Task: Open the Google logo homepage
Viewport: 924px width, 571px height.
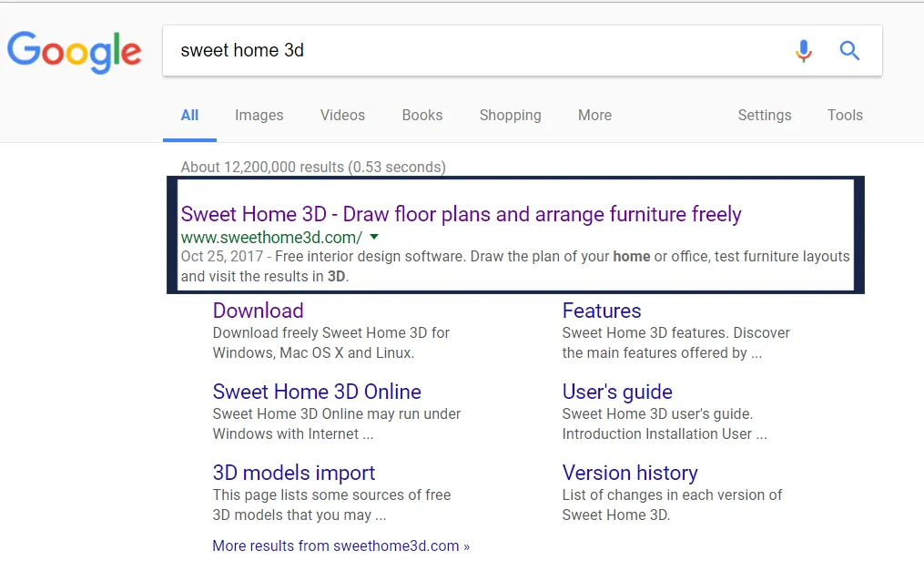Action: [75, 52]
